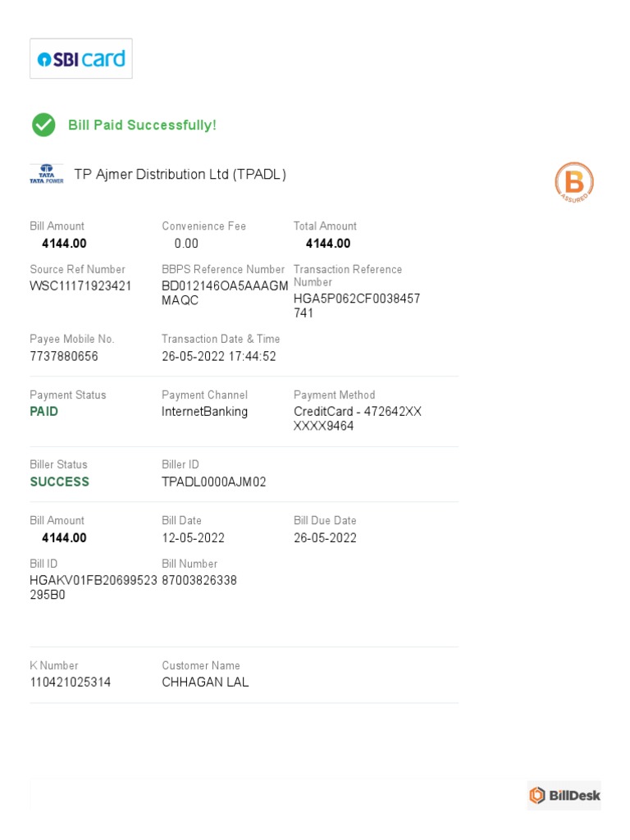Select the Bill Number 87003826338
Viewport: 630px width, 840px height.
tap(199, 581)
